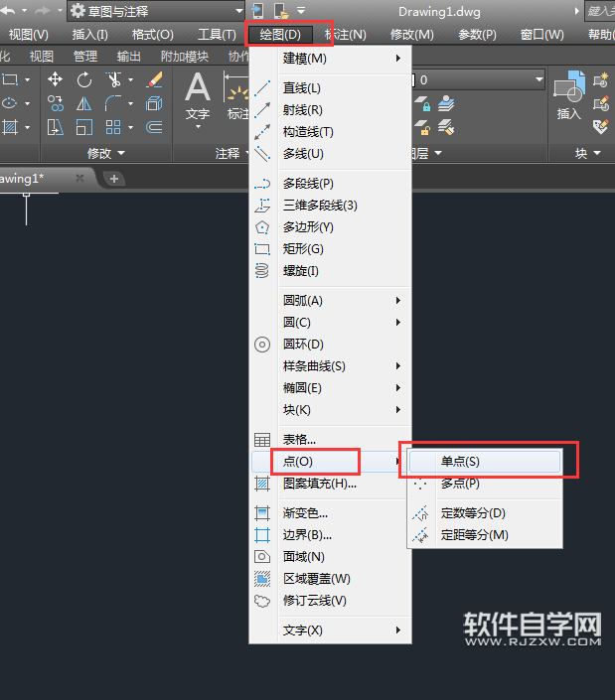Select 直线(L) in the draw menu
This screenshot has height=700, width=615.
[x=331, y=88]
